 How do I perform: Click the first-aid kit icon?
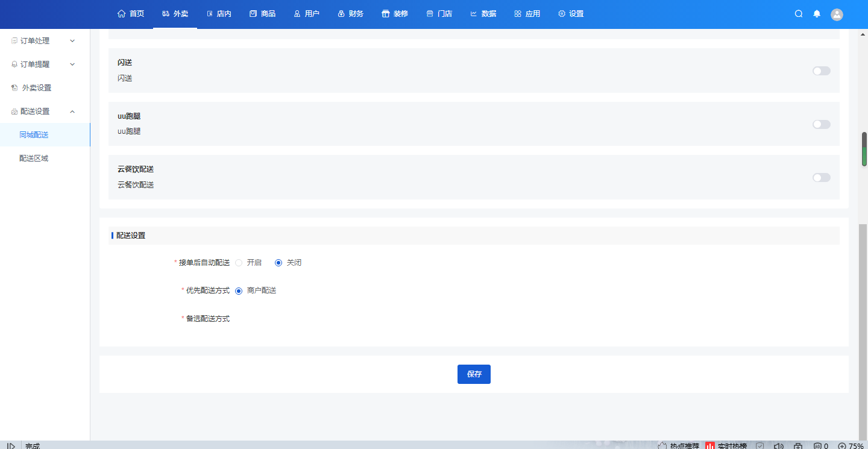[798, 446]
